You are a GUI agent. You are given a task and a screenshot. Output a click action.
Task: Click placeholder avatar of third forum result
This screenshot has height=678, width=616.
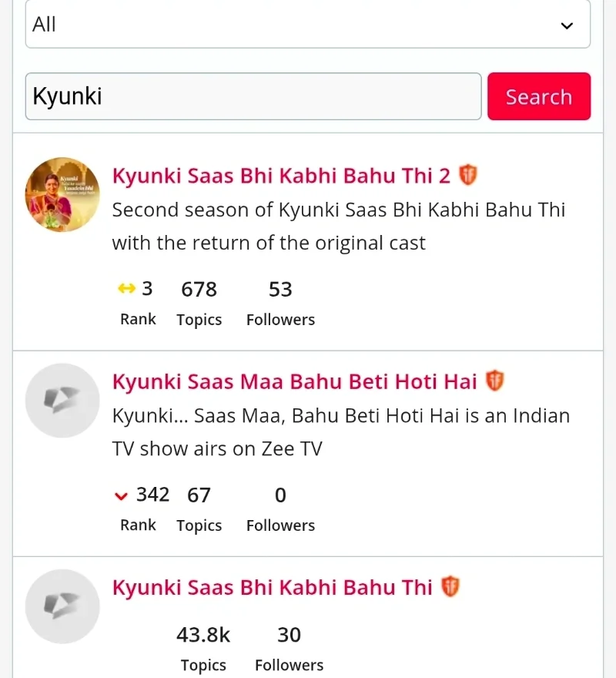[x=62, y=606]
